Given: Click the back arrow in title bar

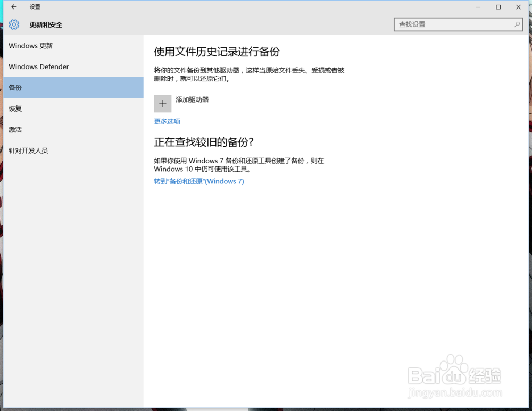Looking at the screenshot, I should (14, 7).
